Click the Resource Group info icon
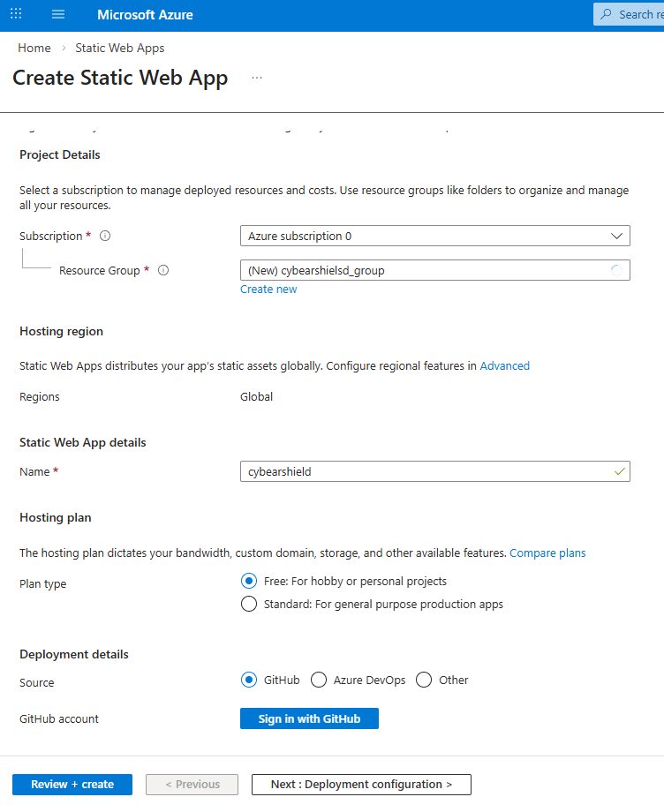This screenshot has height=812, width=664. (x=162, y=271)
